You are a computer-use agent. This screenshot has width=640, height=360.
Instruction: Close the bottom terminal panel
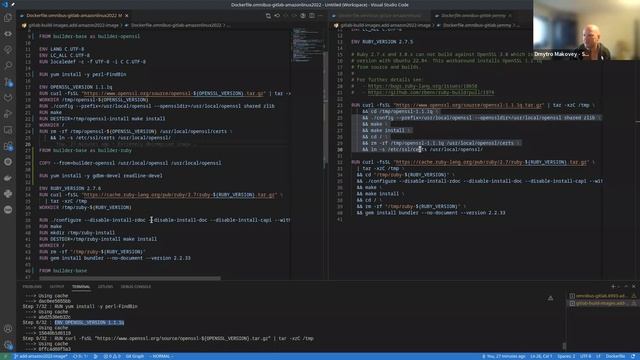pos(634,287)
